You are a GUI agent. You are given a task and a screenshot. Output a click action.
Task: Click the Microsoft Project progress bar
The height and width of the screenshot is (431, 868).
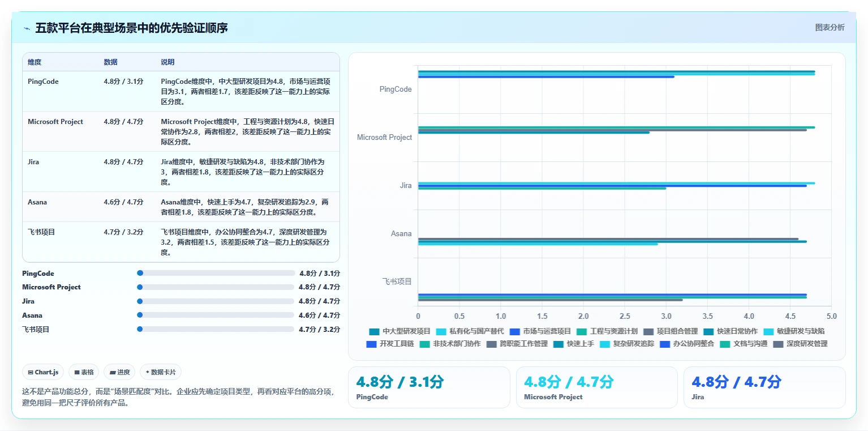click(x=216, y=287)
